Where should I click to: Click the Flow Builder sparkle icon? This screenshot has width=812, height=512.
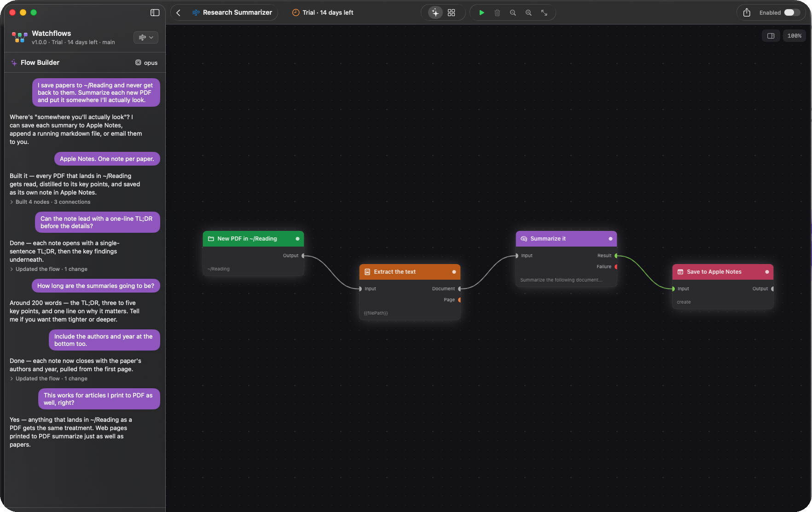(14, 63)
